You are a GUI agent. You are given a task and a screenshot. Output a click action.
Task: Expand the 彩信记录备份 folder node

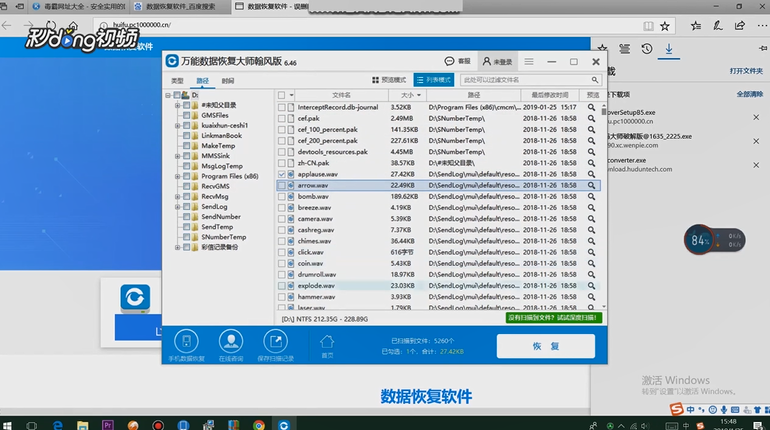pyautogui.click(x=178, y=247)
